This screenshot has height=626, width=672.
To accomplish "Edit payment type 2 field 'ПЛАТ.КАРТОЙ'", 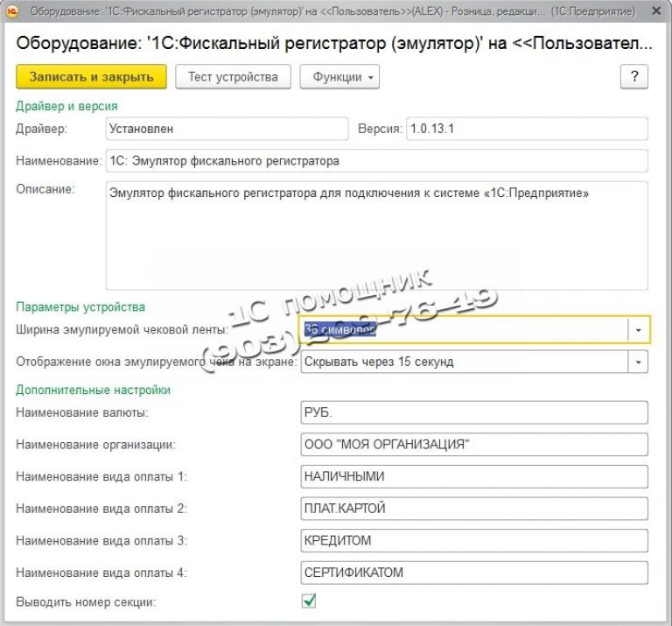I will pyautogui.click(x=472, y=508).
